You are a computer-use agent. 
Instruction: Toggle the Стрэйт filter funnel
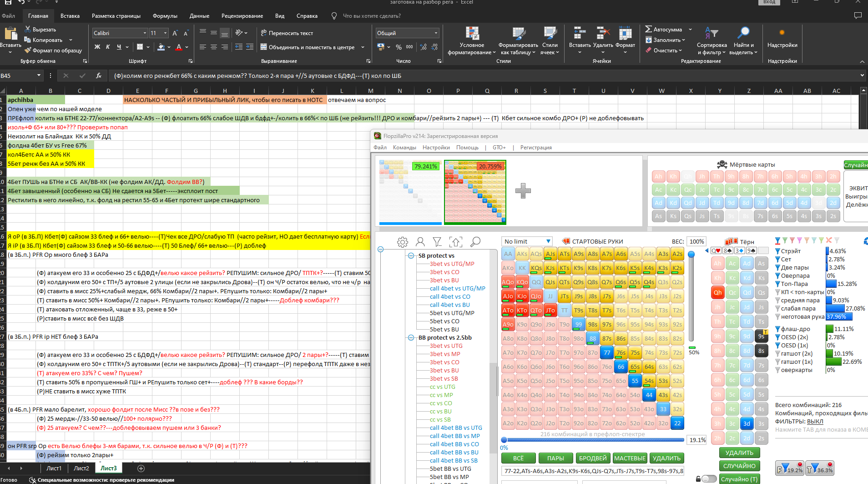tap(777, 251)
